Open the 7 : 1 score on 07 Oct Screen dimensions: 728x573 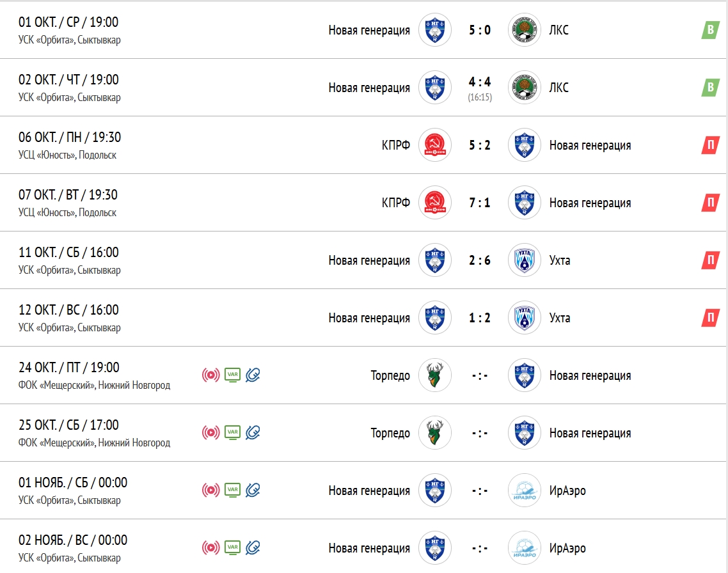pyautogui.click(x=480, y=203)
